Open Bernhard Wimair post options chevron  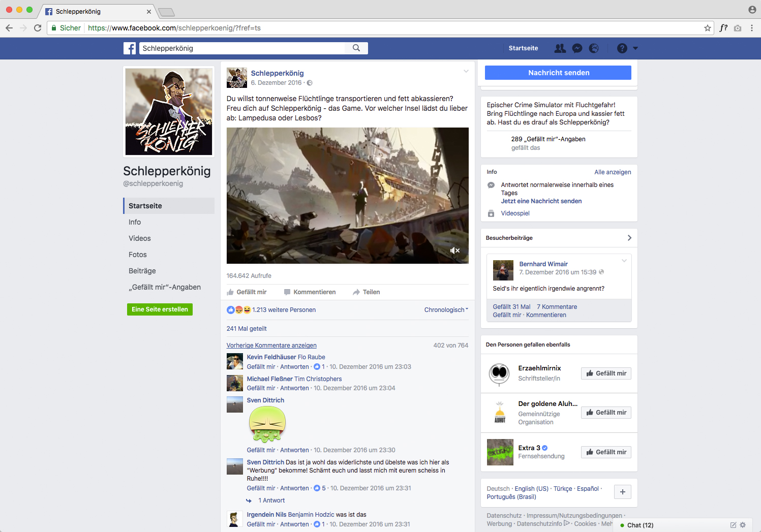point(624,261)
